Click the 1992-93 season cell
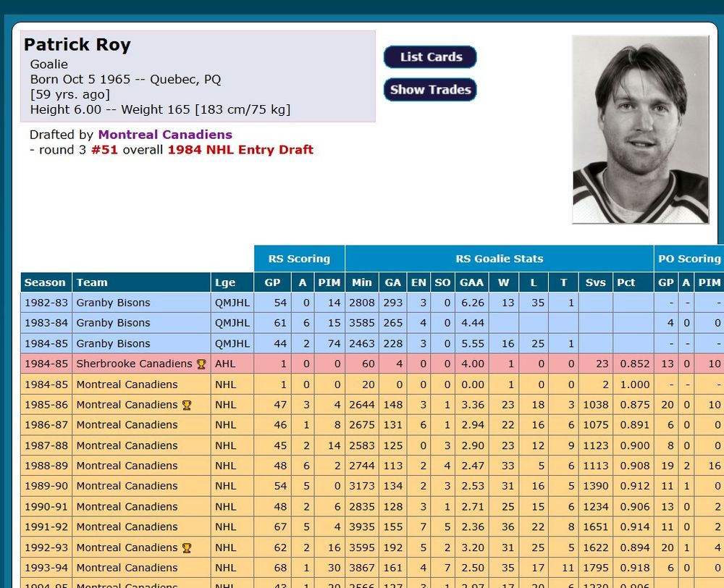Viewport: 724px width, 588px height. (x=46, y=547)
